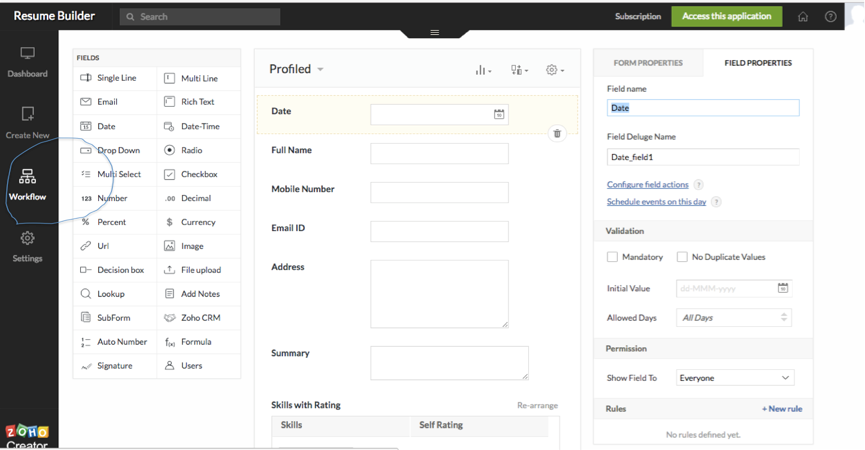Click the home icon in top bar
865x450 pixels.
(x=803, y=17)
